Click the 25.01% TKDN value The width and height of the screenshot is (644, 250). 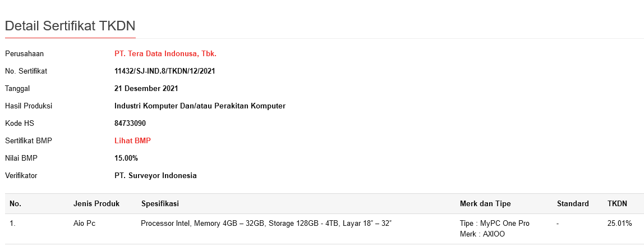(619, 224)
